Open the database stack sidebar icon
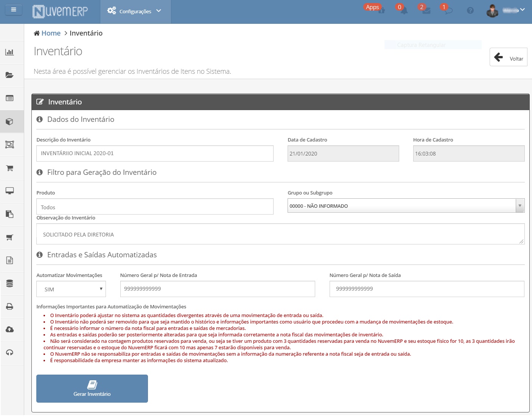The height and width of the screenshot is (417, 532). click(10, 283)
